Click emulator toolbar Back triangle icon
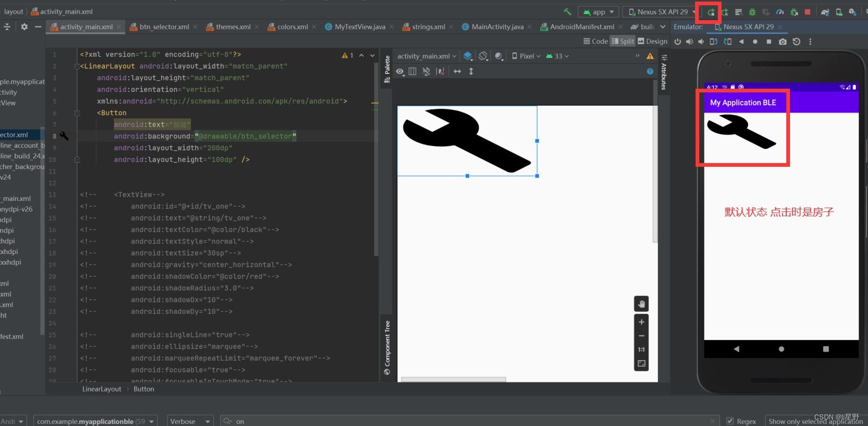Viewport: 868px width, 426px height. [x=741, y=41]
